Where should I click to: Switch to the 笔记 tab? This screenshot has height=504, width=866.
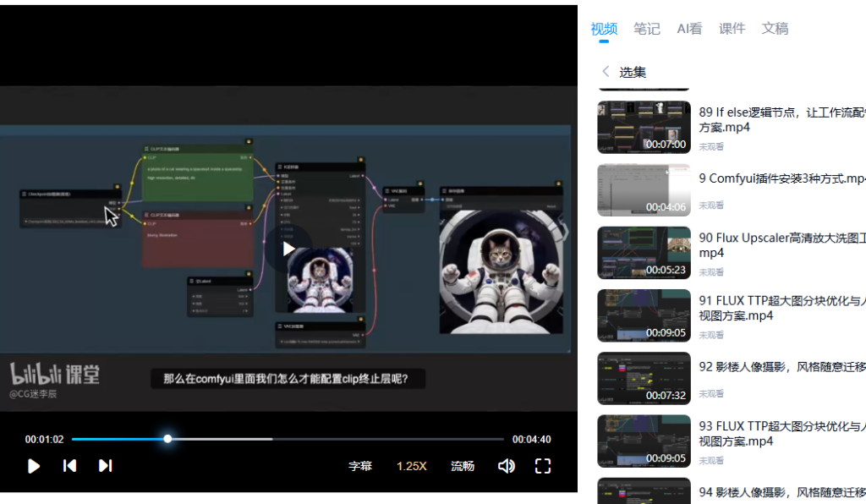pos(646,29)
